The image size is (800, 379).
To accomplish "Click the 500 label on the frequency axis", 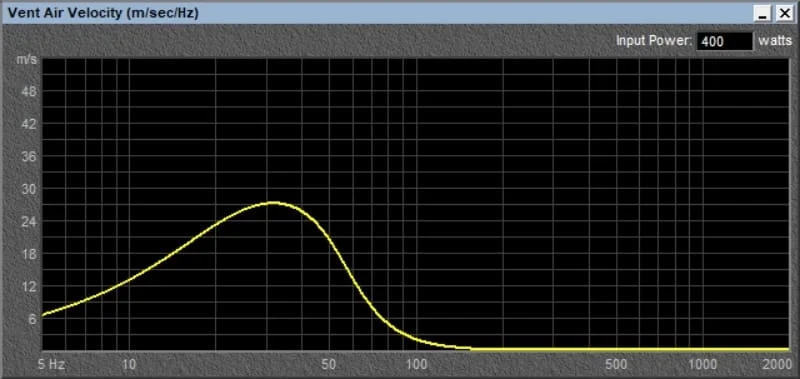I will point(617,365).
